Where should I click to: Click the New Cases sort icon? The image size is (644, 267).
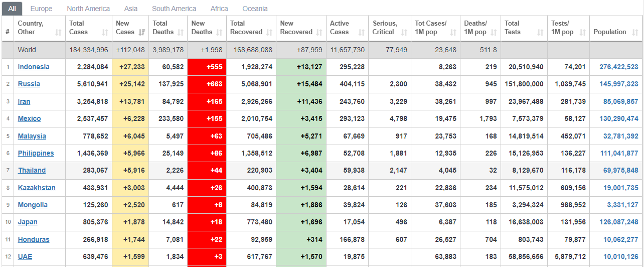[141, 32]
